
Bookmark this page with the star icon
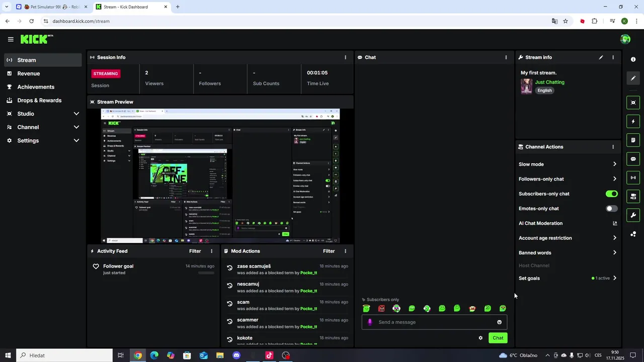pyautogui.click(x=566, y=21)
